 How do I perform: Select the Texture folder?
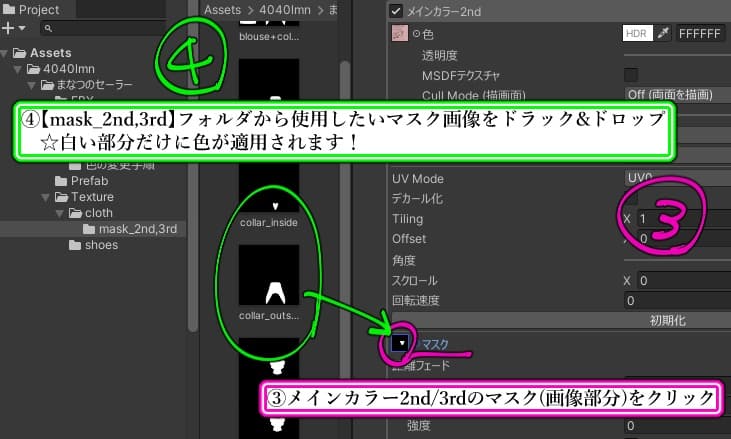click(x=92, y=197)
